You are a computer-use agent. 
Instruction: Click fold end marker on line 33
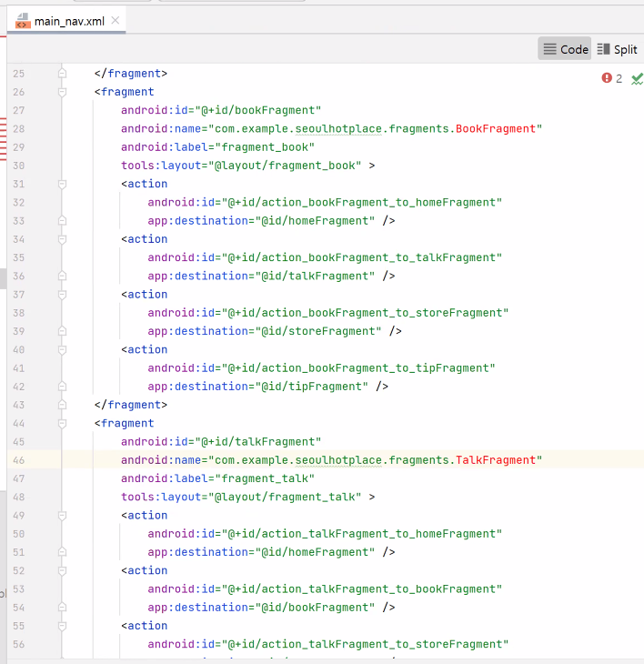coord(62,221)
